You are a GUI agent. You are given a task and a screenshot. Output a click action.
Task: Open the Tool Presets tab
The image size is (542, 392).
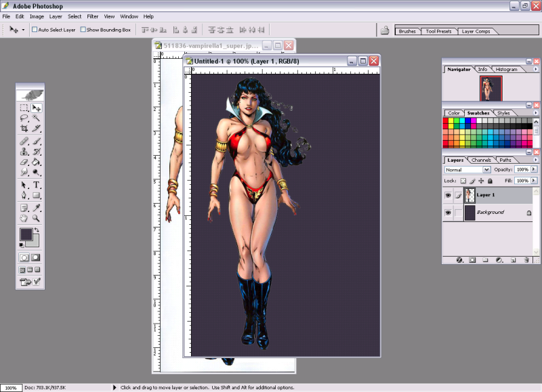pyautogui.click(x=438, y=31)
